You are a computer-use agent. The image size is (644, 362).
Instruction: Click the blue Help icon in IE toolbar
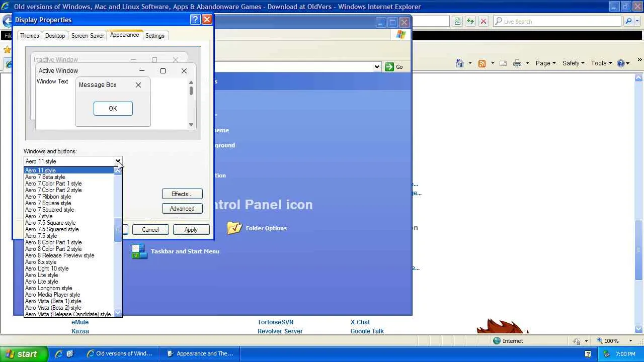621,63
